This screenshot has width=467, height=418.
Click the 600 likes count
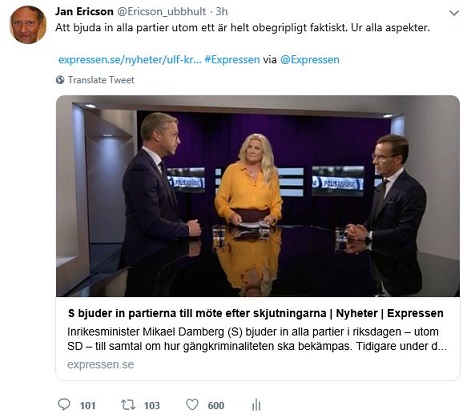(x=216, y=405)
